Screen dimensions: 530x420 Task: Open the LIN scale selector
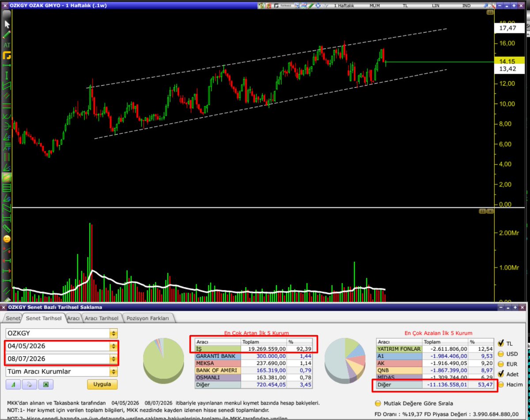pyautogui.click(x=435, y=6)
